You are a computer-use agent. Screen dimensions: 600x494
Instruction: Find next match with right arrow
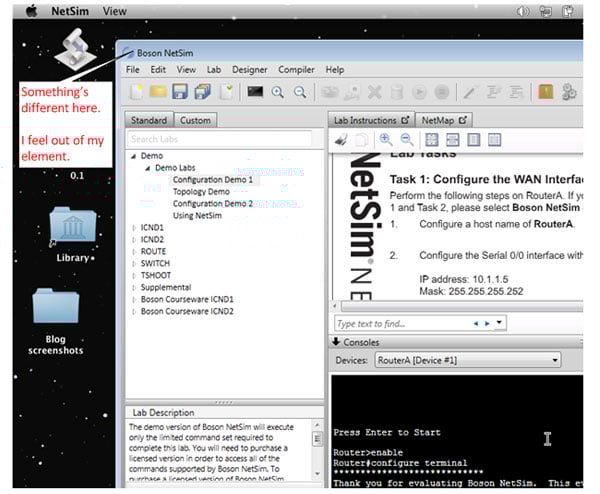click(x=487, y=324)
